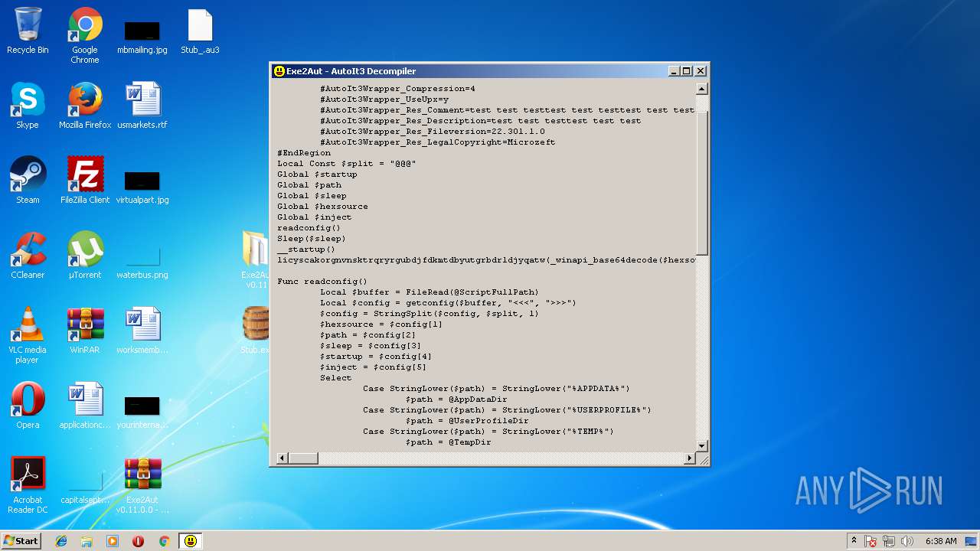980x551 pixels.
Task: Select the virtualpart.jpg file icon
Action: click(x=142, y=186)
